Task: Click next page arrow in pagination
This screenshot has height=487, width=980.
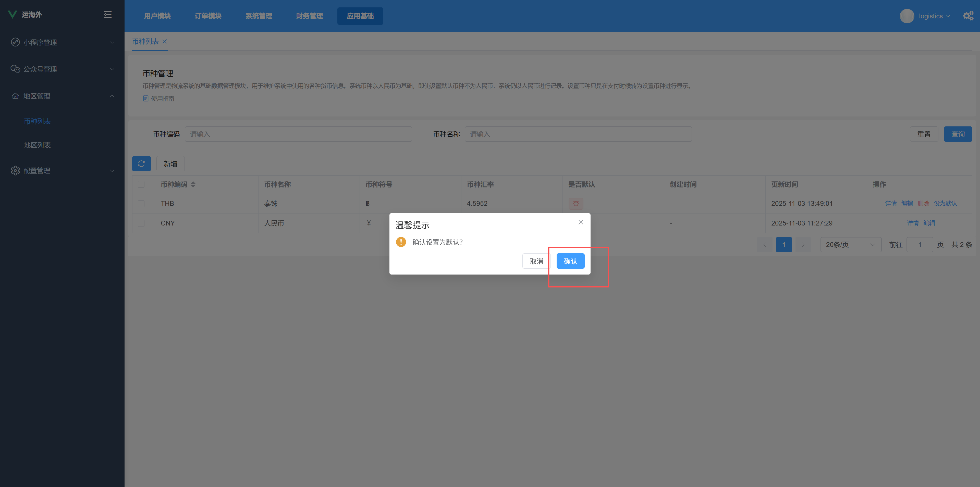Action: [x=803, y=245]
